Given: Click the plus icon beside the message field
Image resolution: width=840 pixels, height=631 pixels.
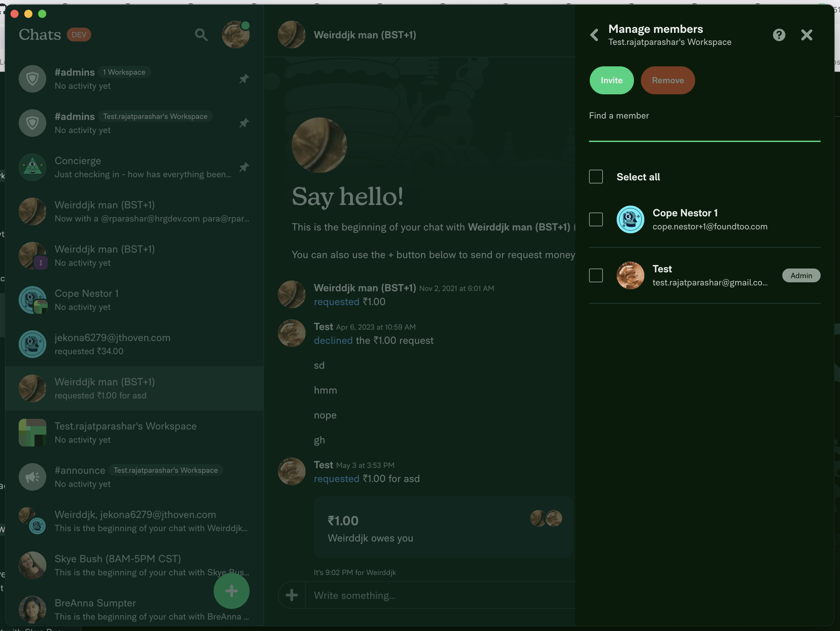Looking at the screenshot, I should [x=292, y=595].
